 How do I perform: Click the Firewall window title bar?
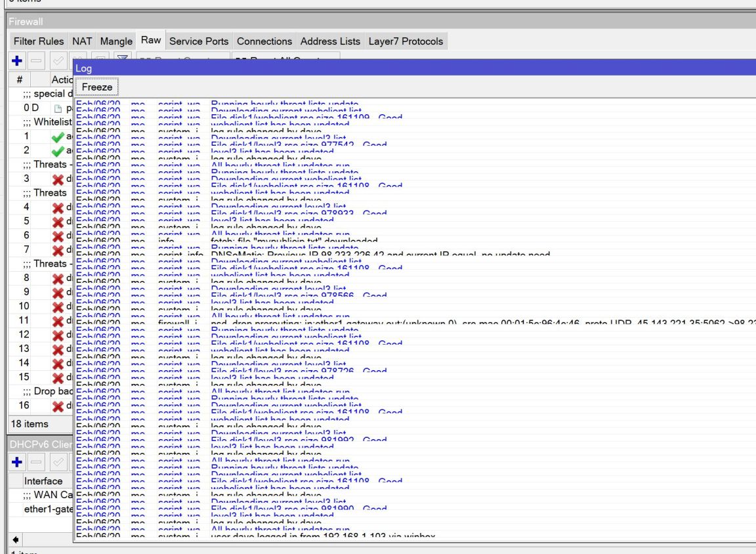point(381,21)
